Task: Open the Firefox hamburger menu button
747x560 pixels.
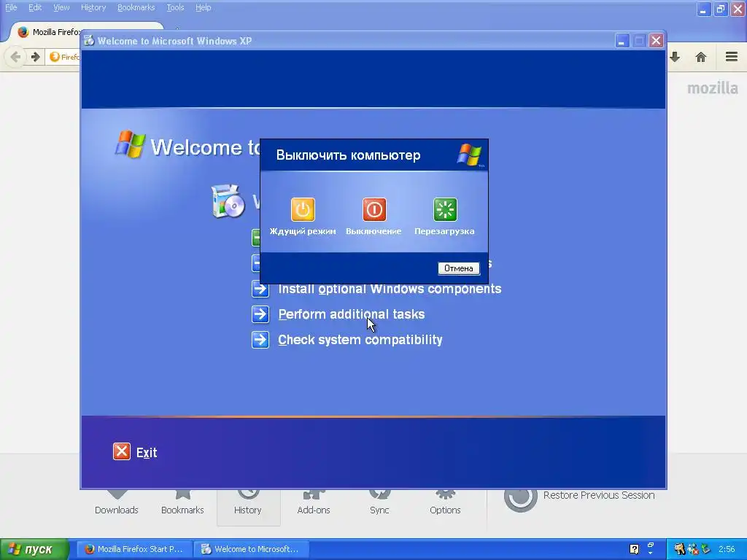Action: (732, 57)
